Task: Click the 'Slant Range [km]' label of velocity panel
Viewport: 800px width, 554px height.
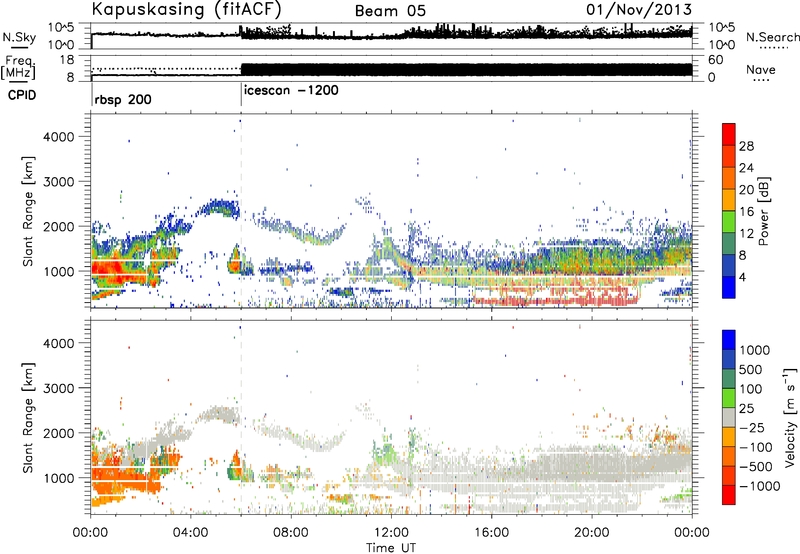Action: [x=28, y=417]
